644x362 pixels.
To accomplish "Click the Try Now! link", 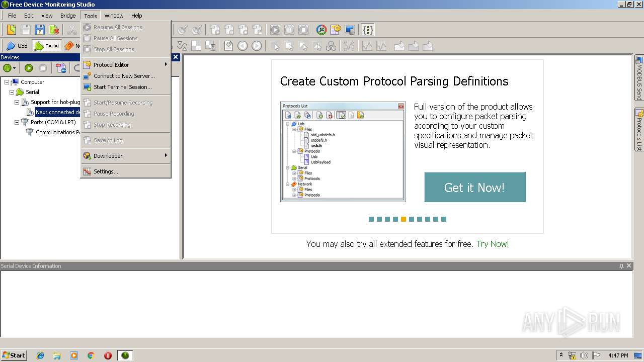I will [x=492, y=244].
